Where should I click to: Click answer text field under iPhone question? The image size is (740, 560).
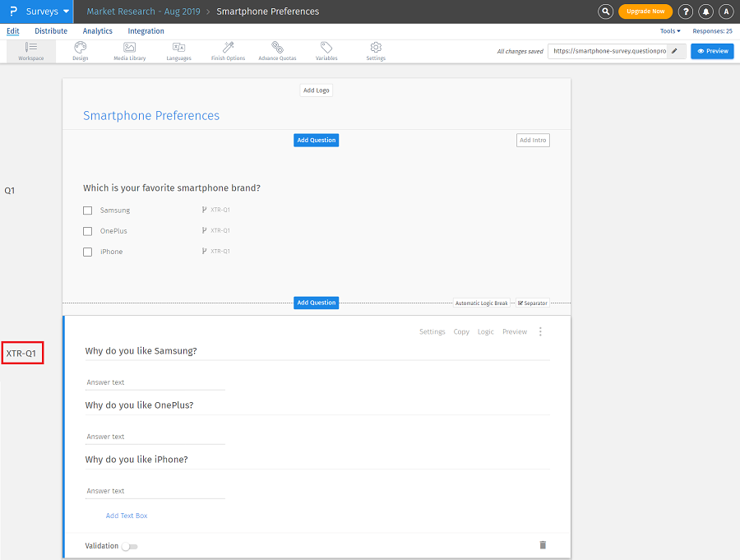pos(155,491)
